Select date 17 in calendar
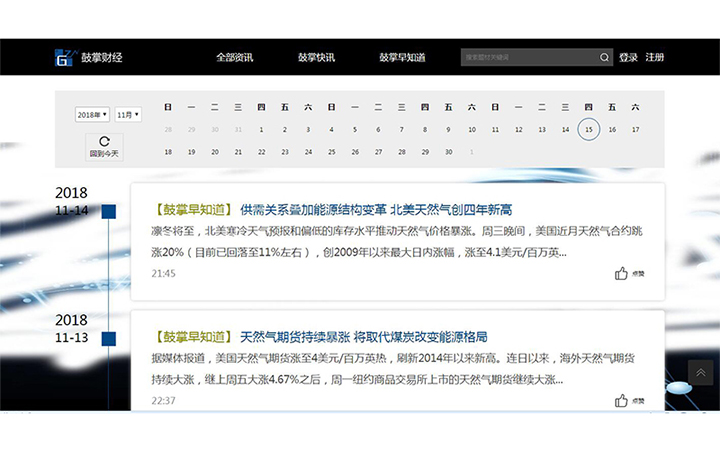Viewport: 720px width, 450px height. point(636,129)
